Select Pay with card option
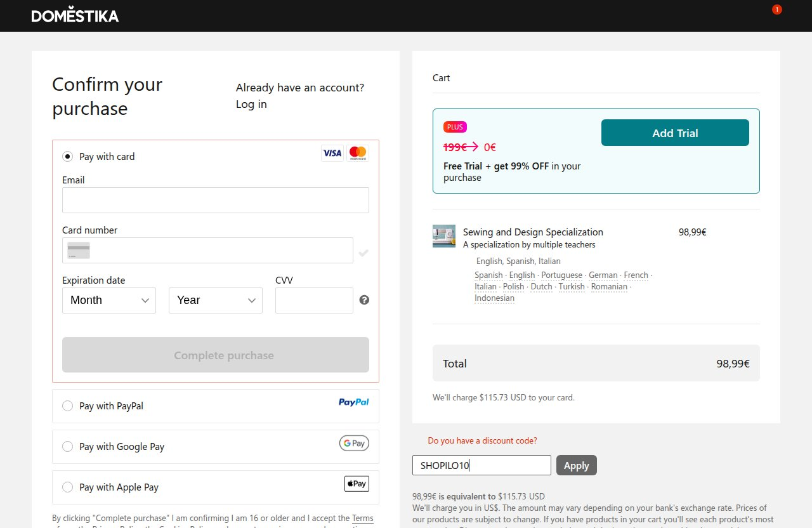 click(x=68, y=156)
